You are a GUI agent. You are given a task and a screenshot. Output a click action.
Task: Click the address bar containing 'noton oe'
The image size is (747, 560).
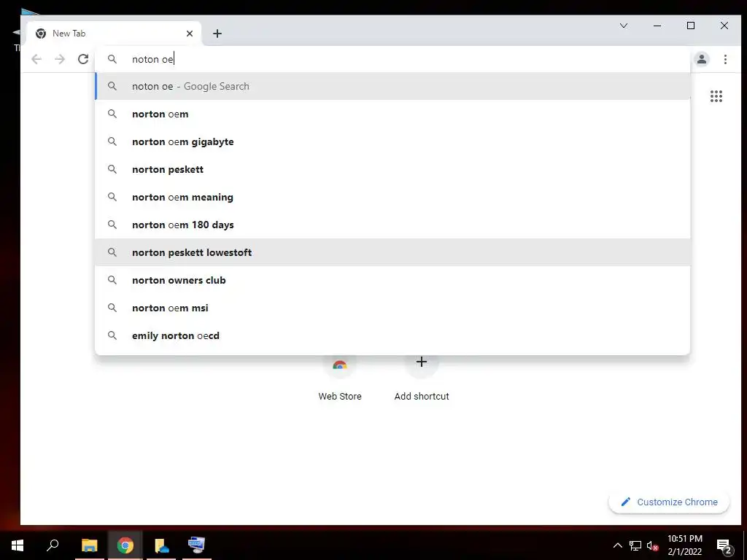click(392, 59)
